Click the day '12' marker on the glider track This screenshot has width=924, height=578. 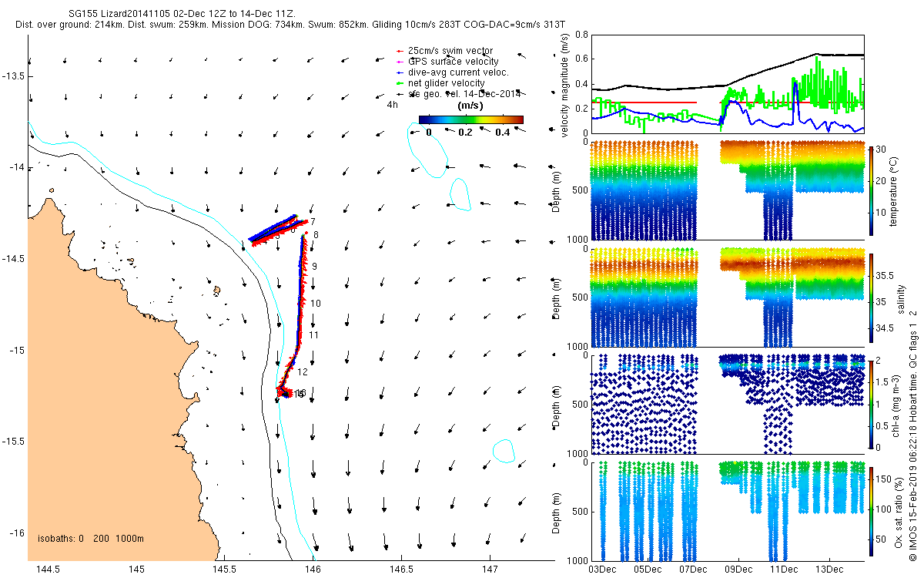tap(303, 371)
